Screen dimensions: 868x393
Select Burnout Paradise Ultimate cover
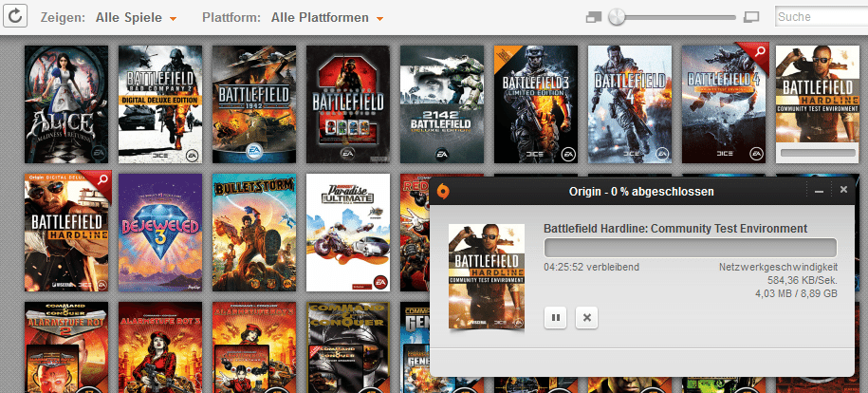343,233
